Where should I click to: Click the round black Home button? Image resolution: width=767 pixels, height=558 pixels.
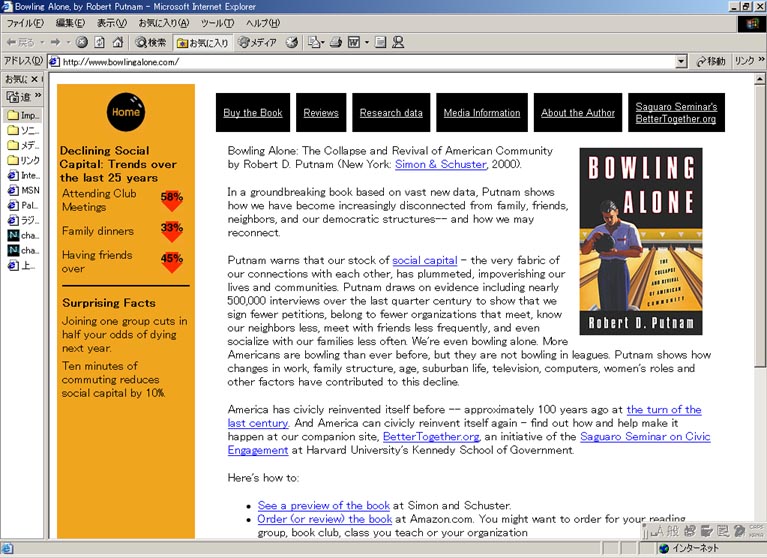coord(126,112)
